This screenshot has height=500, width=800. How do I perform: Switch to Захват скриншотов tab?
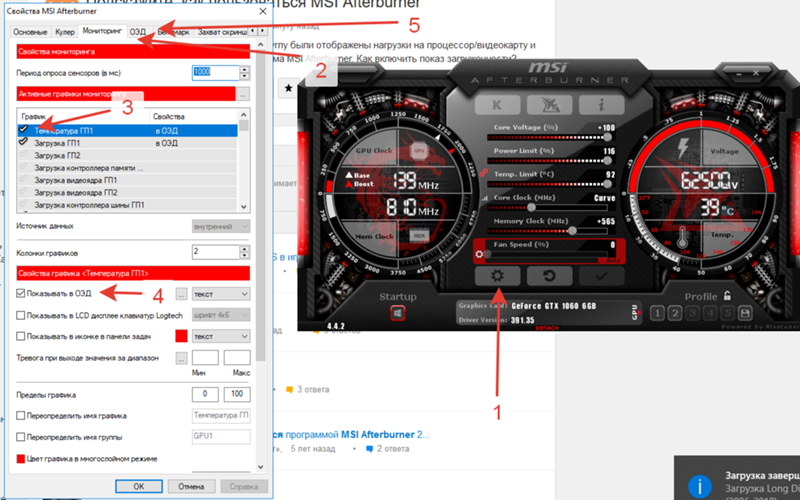221,32
